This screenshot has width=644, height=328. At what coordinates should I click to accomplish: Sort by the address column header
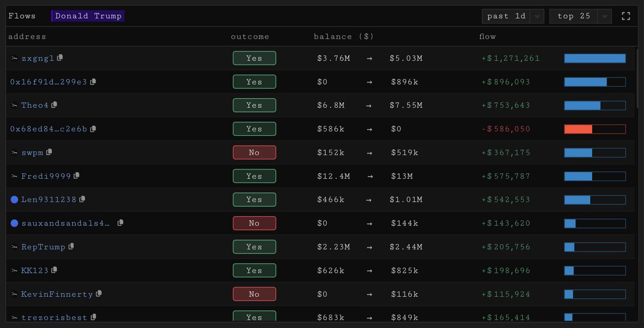point(27,37)
